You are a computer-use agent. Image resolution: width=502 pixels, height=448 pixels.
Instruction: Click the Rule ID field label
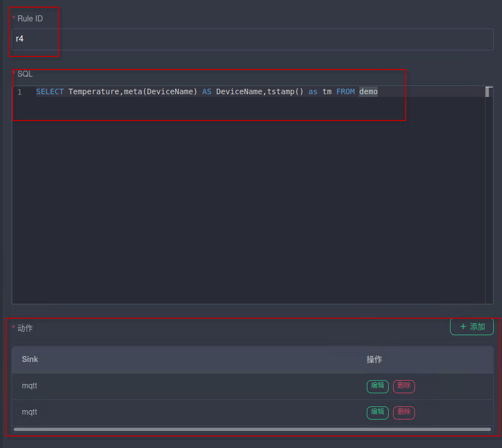click(x=30, y=19)
